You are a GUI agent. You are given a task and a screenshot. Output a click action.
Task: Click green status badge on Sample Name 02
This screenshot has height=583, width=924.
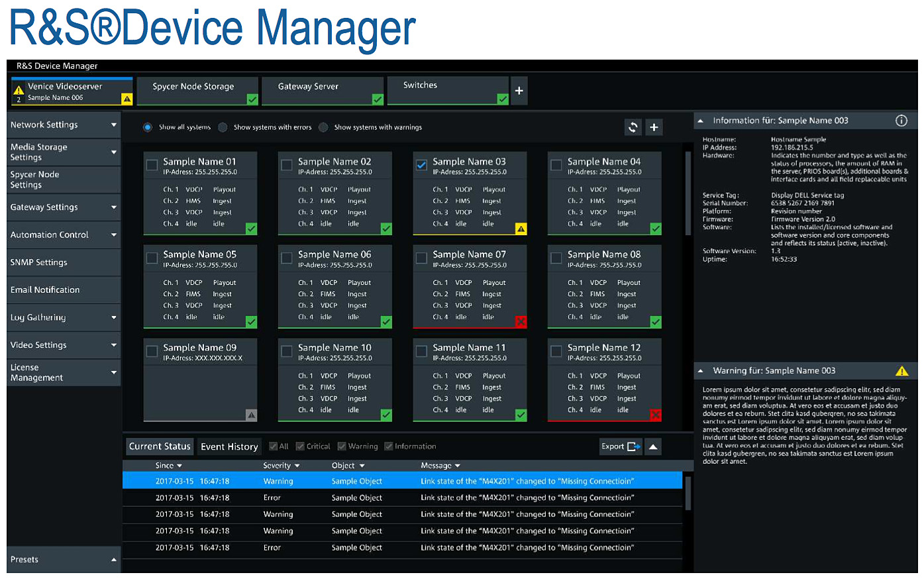386,229
